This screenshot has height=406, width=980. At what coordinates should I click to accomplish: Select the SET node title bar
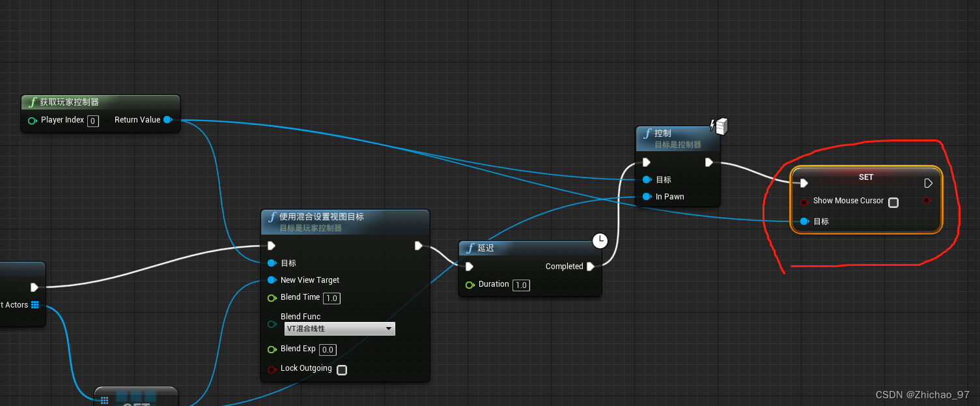click(866, 177)
